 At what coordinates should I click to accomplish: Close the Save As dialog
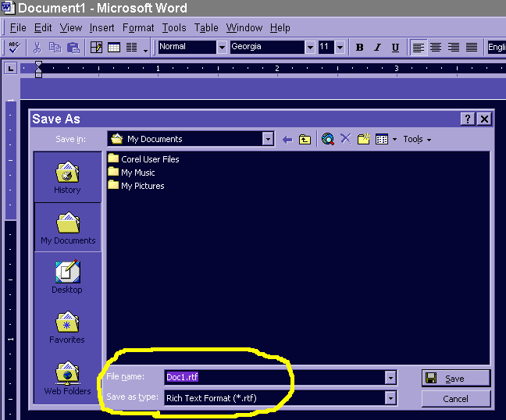pyautogui.click(x=484, y=119)
